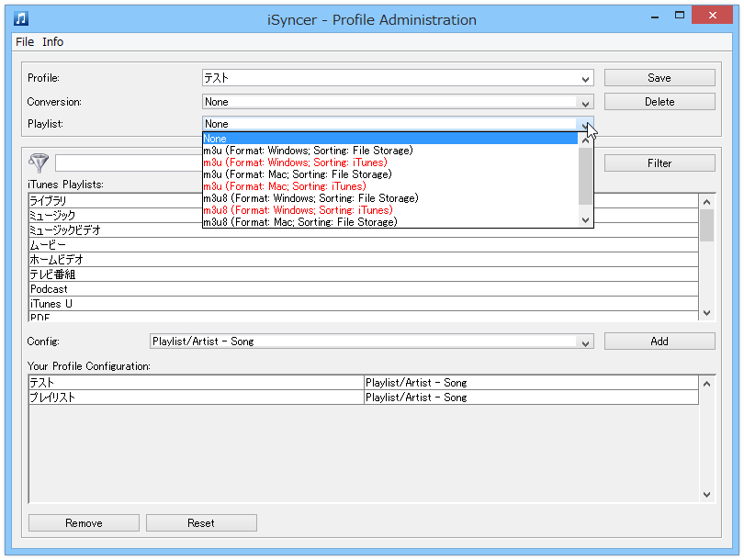Image resolution: width=744 pixels, height=560 pixels.
Task: Choose m3u Windows File Storage option
Action: pos(390,151)
